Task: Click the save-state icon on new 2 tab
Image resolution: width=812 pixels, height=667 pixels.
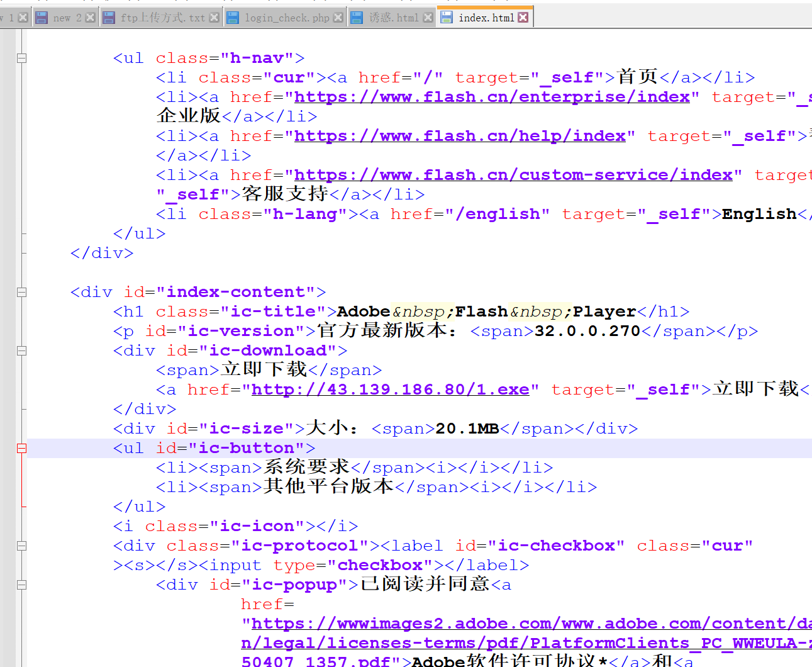Action: 42,18
